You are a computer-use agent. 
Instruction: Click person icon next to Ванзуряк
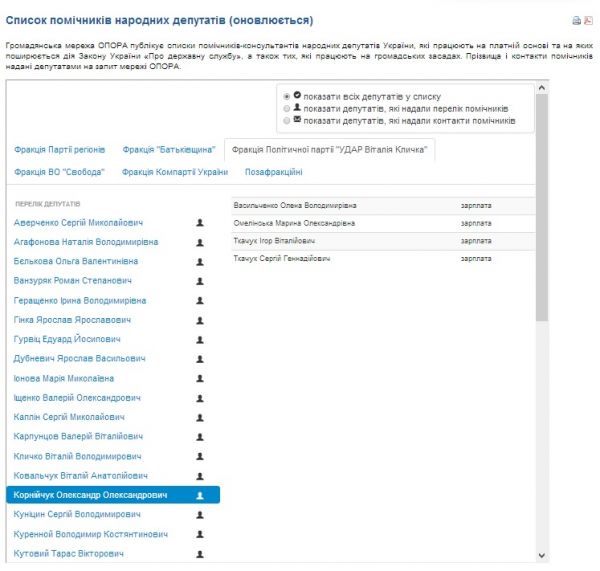[200, 281]
